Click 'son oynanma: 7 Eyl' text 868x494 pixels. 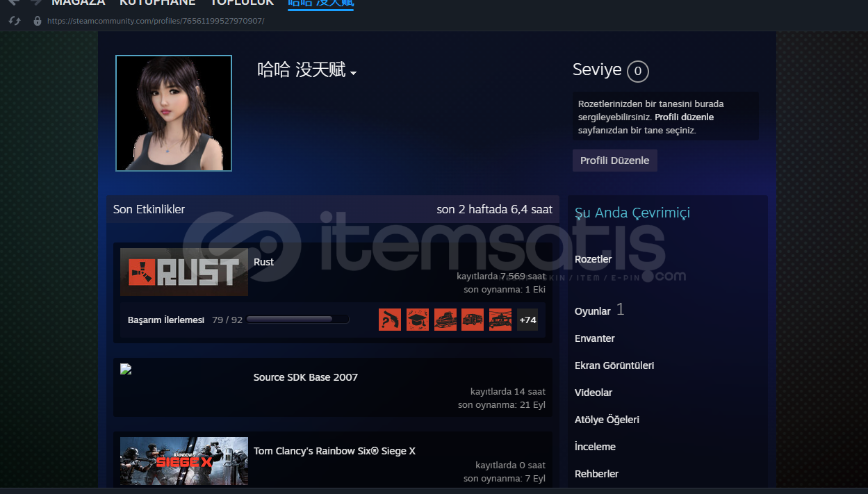[505, 479]
